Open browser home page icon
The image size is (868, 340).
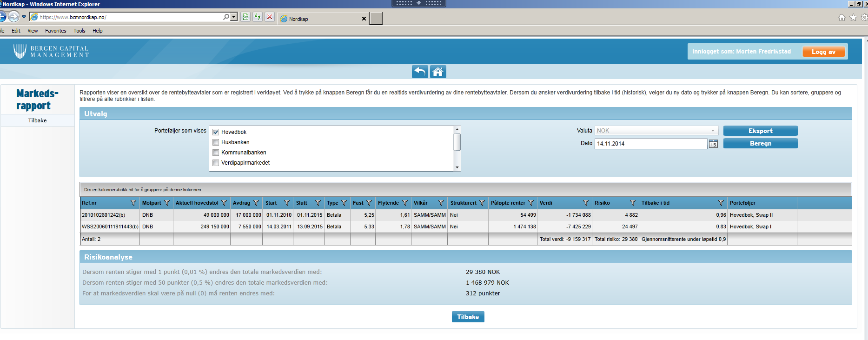[842, 18]
